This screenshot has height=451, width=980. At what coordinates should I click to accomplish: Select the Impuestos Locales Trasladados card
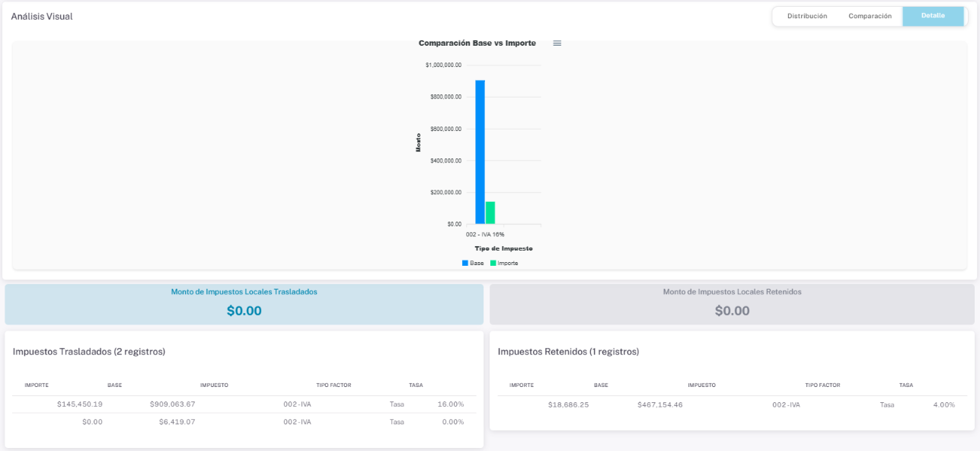(x=244, y=304)
